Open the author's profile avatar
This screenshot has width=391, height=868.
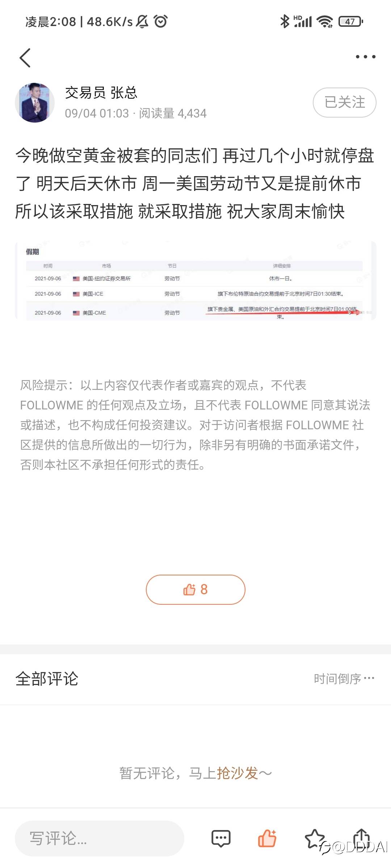35,103
